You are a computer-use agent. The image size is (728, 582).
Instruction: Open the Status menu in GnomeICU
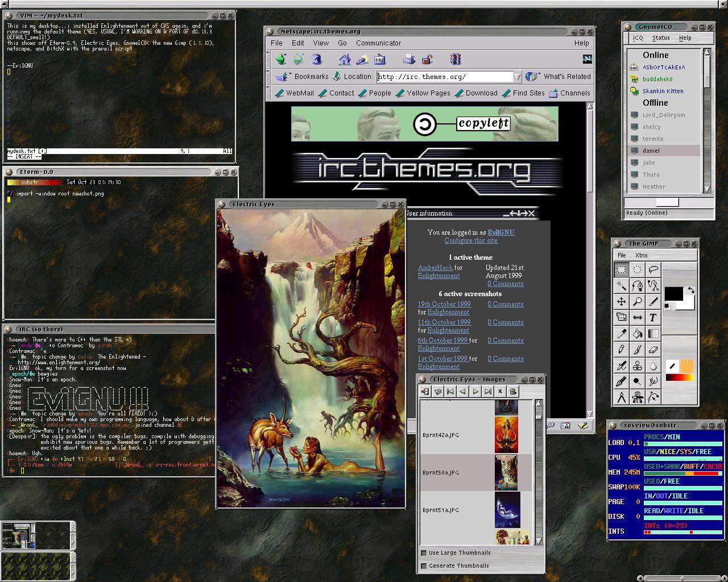click(x=660, y=38)
